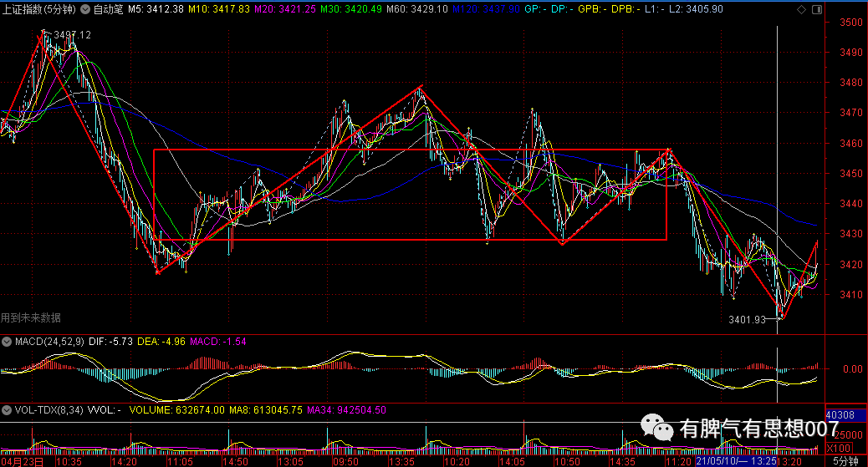Click the 3440 price axis label
The height and width of the screenshot is (467, 868).
click(851, 204)
